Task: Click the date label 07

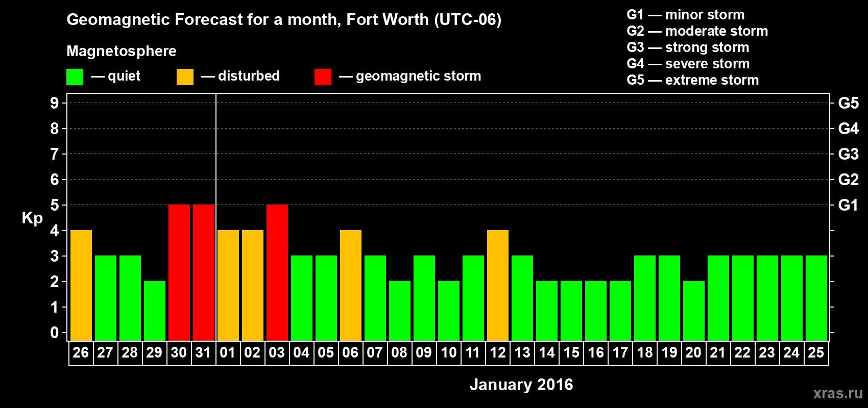Action: click(375, 353)
